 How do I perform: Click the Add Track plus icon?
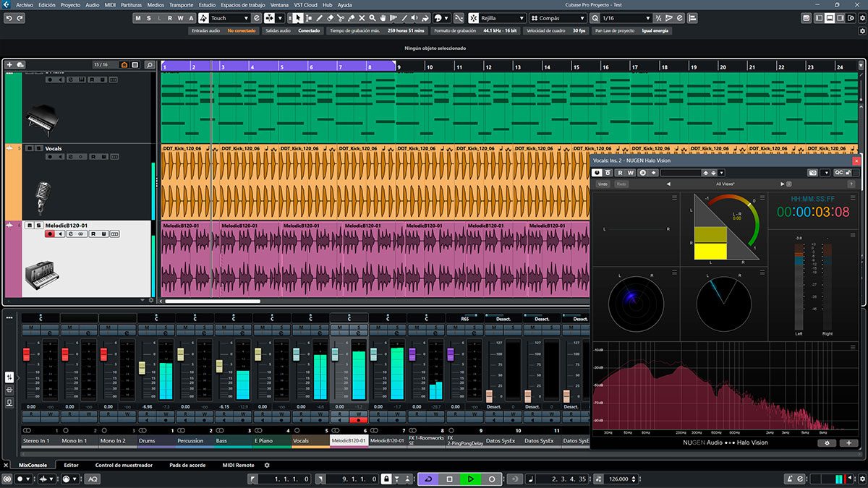tap(9, 65)
